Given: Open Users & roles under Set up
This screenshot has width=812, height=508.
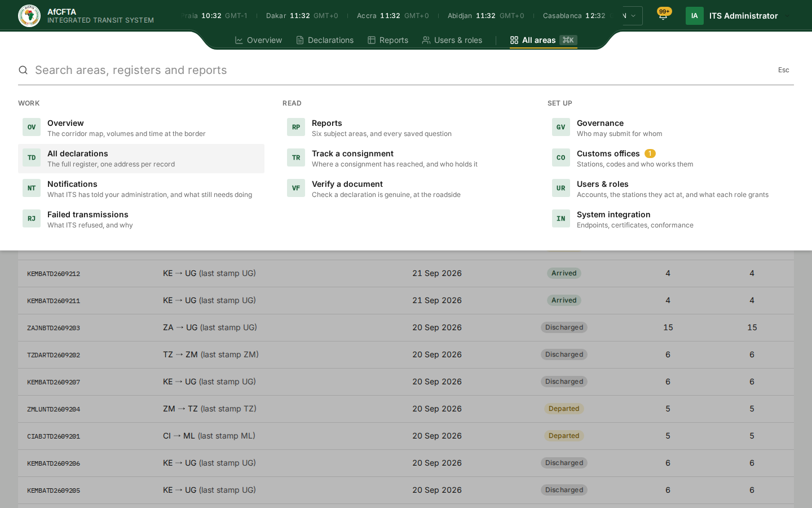Looking at the screenshot, I should tap(670, 189).
